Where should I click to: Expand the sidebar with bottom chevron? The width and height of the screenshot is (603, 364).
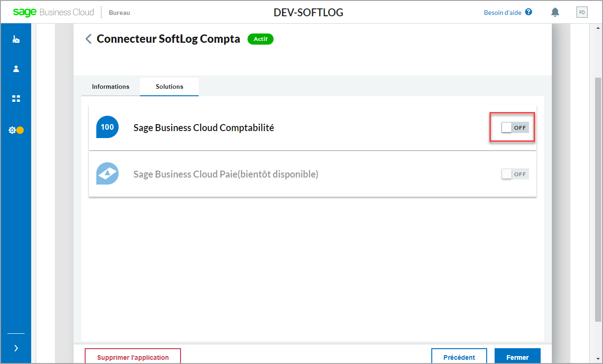(16, 348)
